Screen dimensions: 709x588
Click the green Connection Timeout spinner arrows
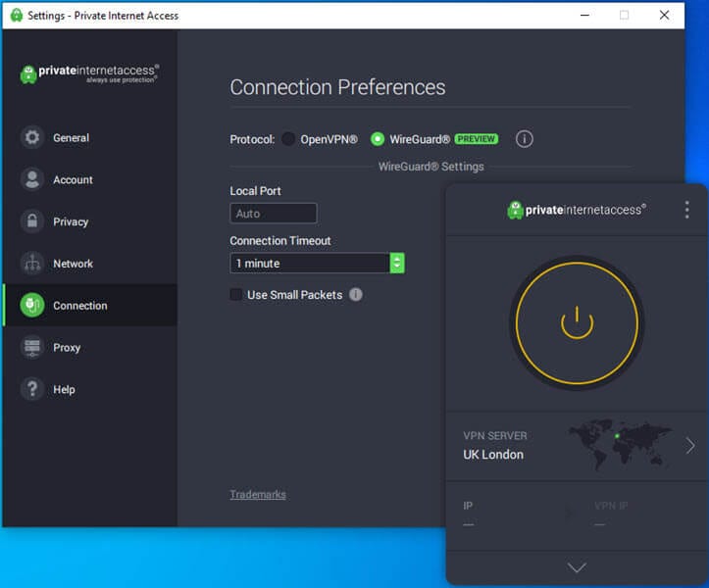click(397, 263)
